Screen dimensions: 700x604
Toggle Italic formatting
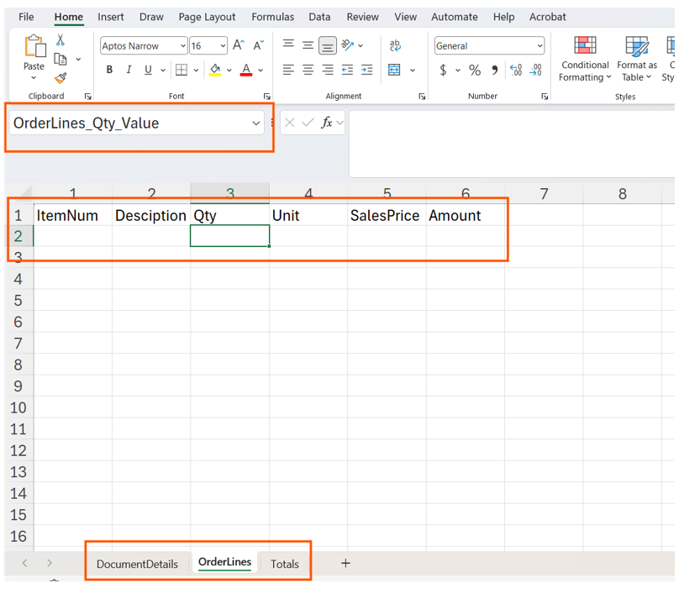(x=129, y=70)
